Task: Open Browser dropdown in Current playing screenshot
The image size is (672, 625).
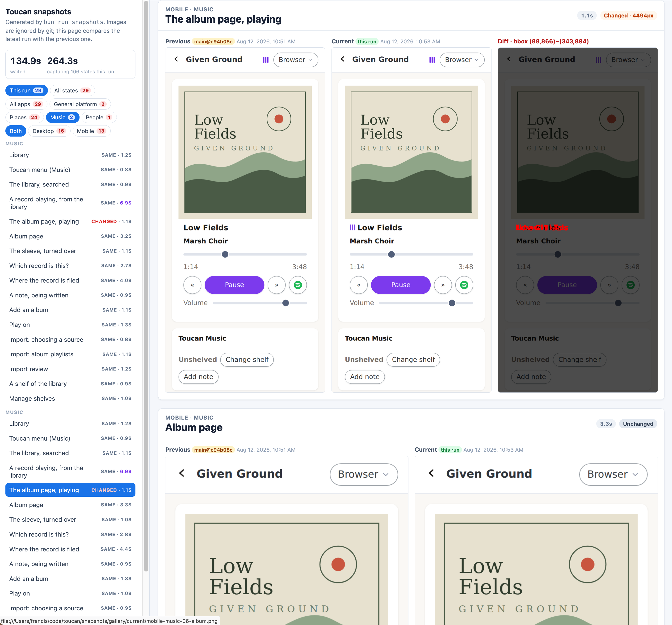Action: point(462,60)
